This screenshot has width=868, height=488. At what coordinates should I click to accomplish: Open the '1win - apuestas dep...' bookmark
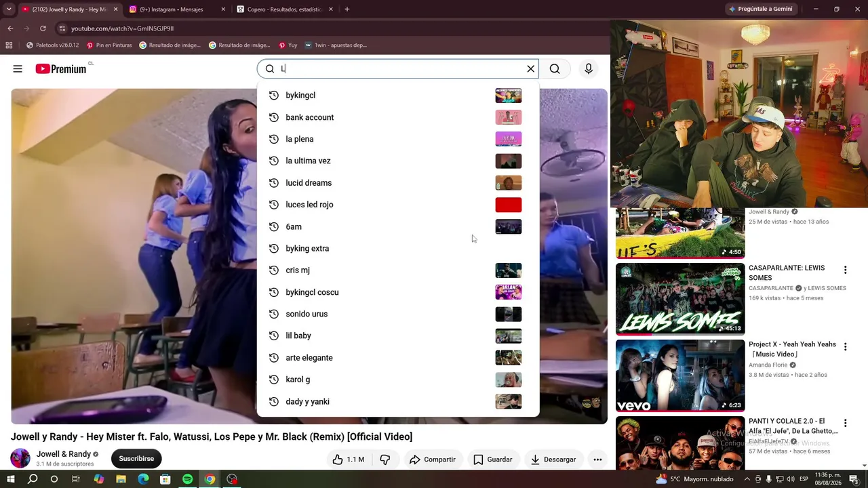(336, 45)
